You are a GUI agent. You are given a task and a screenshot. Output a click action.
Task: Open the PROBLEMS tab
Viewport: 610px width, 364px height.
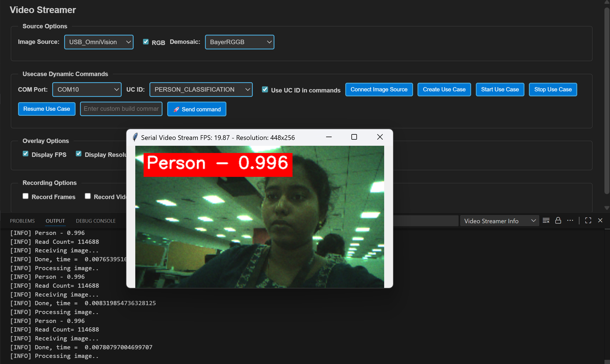click(22, 221)
